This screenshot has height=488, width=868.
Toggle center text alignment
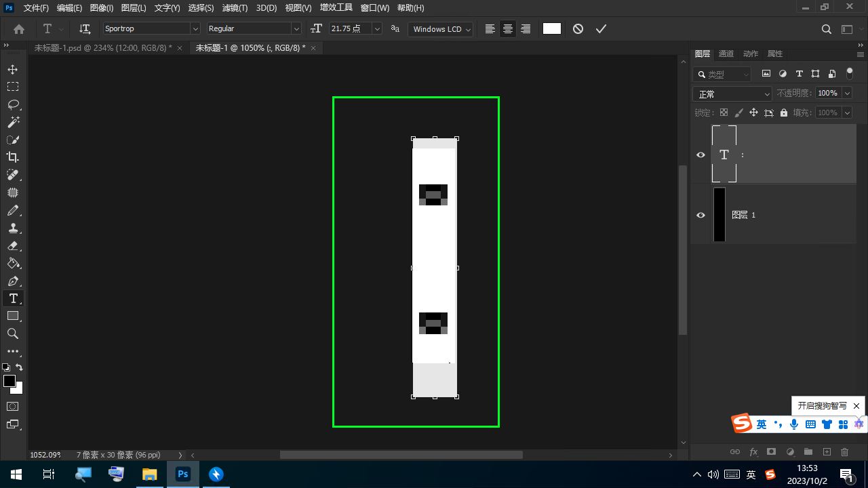click(507, 29)
